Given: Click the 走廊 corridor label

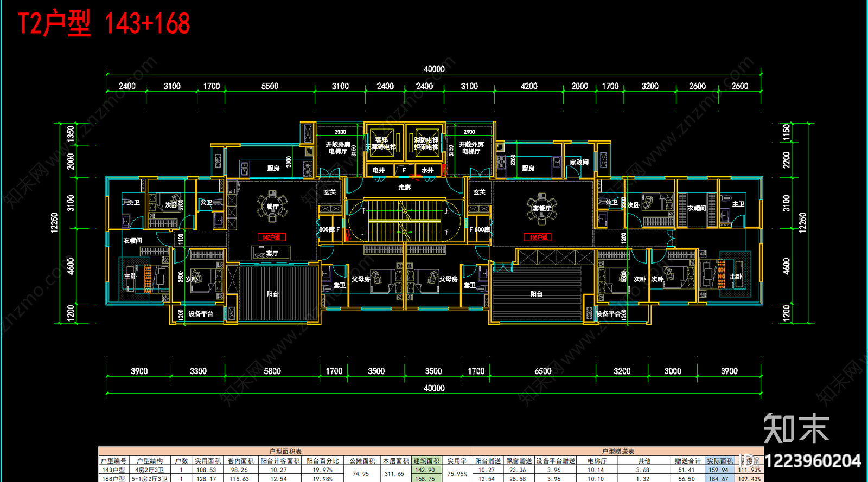Looking at the screenshot, I should click(405, 187).
